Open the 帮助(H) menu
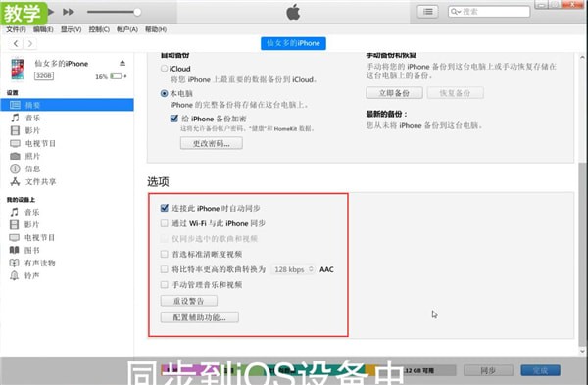The image size is (588, 385). (156, 29)
